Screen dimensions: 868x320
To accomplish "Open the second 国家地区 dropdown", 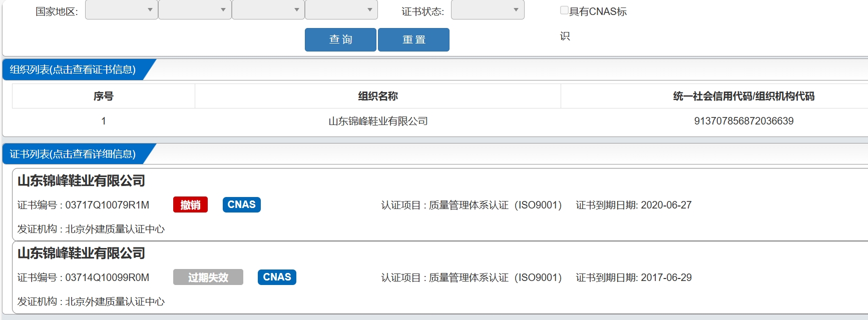I will [x=195, y=10].
